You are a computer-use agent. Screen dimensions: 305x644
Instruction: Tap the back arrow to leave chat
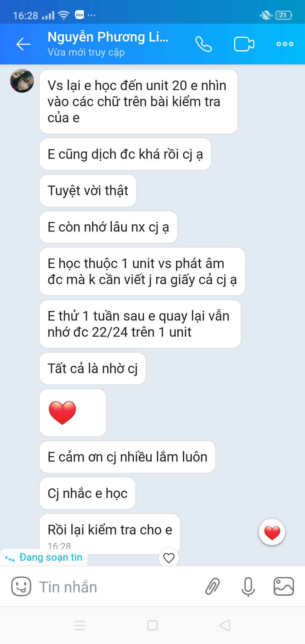[24, 44]
